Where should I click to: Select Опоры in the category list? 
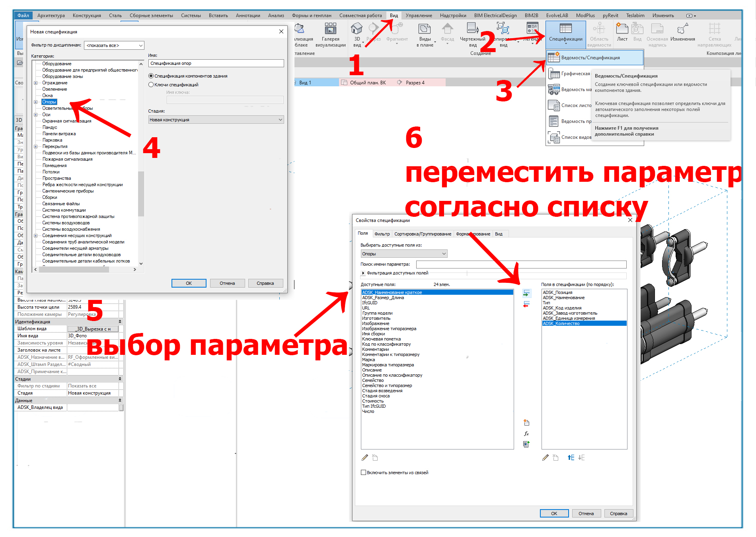49,102
